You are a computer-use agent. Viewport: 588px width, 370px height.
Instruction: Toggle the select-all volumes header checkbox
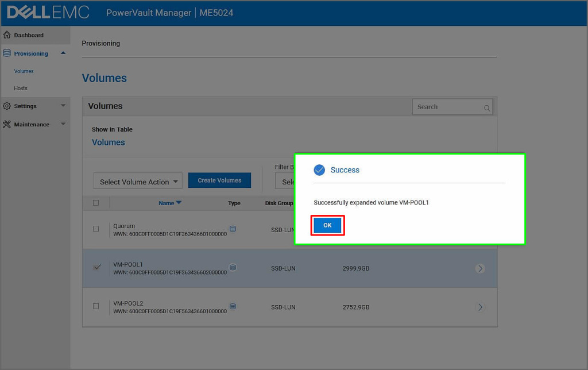[96, 203]
